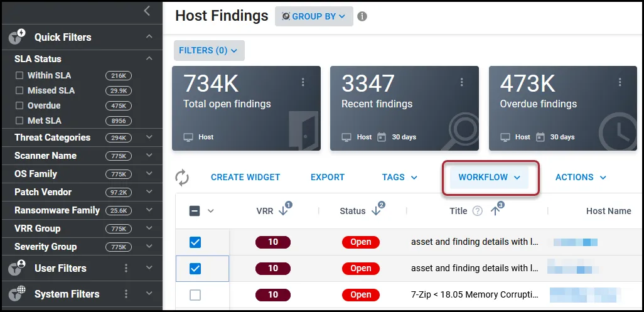
Task: Open the Filters (0) dropdown
Action: point(209,50)
